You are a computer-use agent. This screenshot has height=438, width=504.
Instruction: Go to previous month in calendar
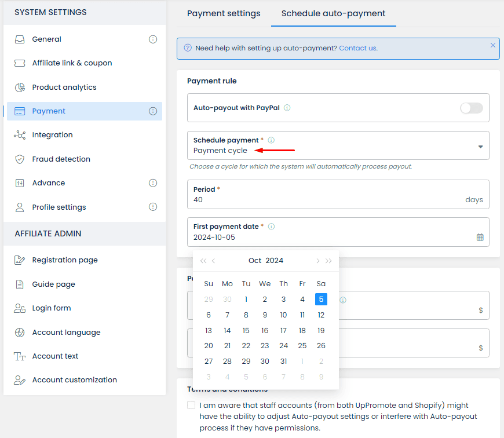(x=214, y=261)
